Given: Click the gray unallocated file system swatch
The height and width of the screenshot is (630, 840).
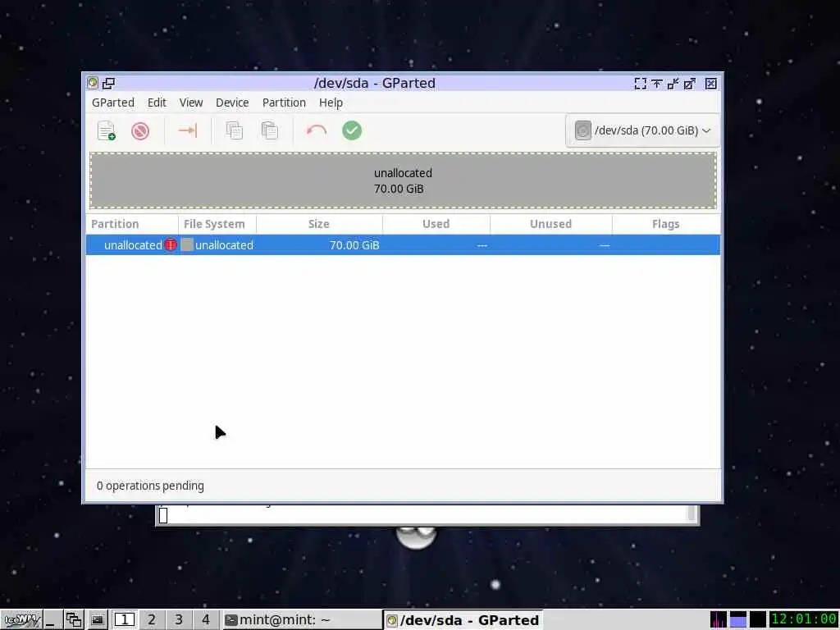Looking at the screenshot, I should click(x=187, y=244).
